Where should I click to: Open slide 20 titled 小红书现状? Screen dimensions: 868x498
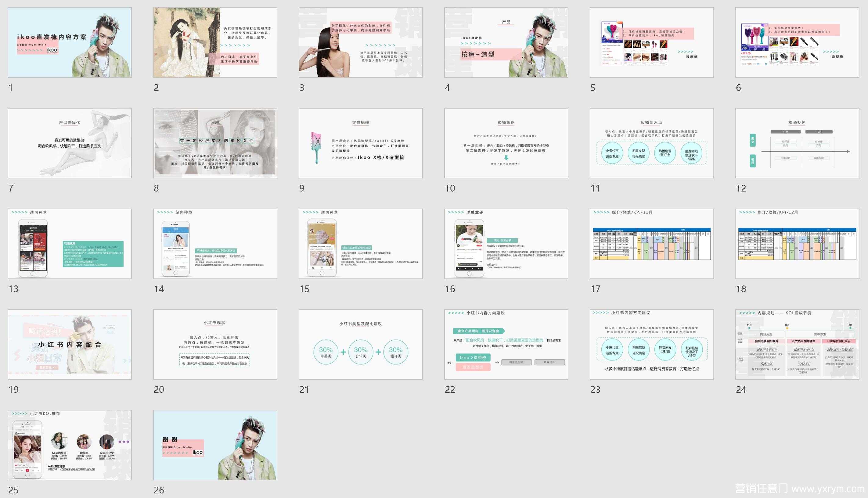[215, 344]
